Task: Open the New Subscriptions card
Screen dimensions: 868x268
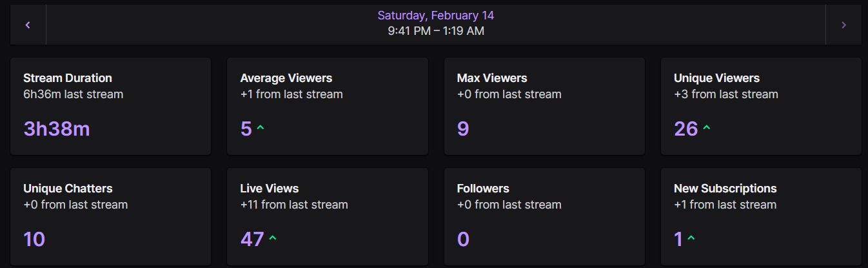Action: tap(761, 216)
